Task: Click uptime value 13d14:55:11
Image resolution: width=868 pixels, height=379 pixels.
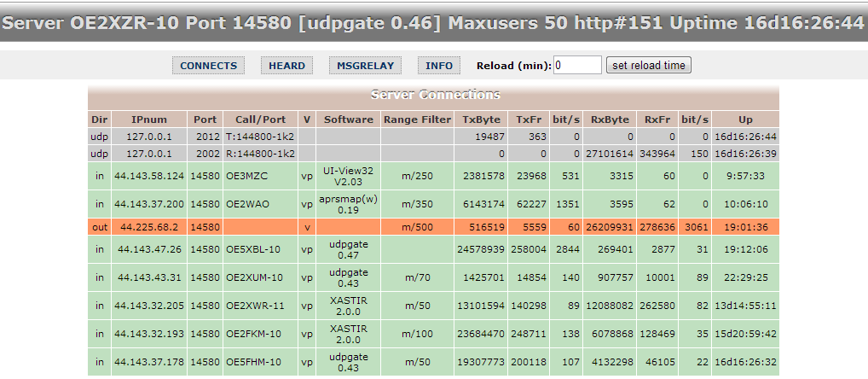Action: 745,306
